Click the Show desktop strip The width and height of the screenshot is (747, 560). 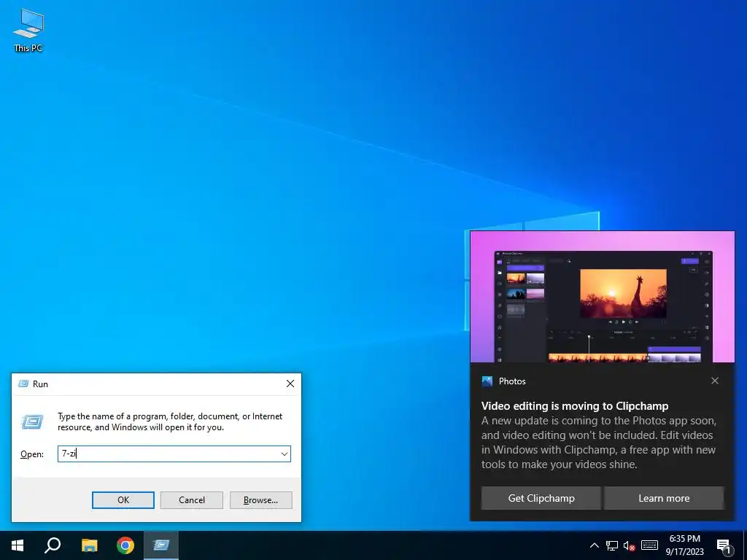point(745,545)
